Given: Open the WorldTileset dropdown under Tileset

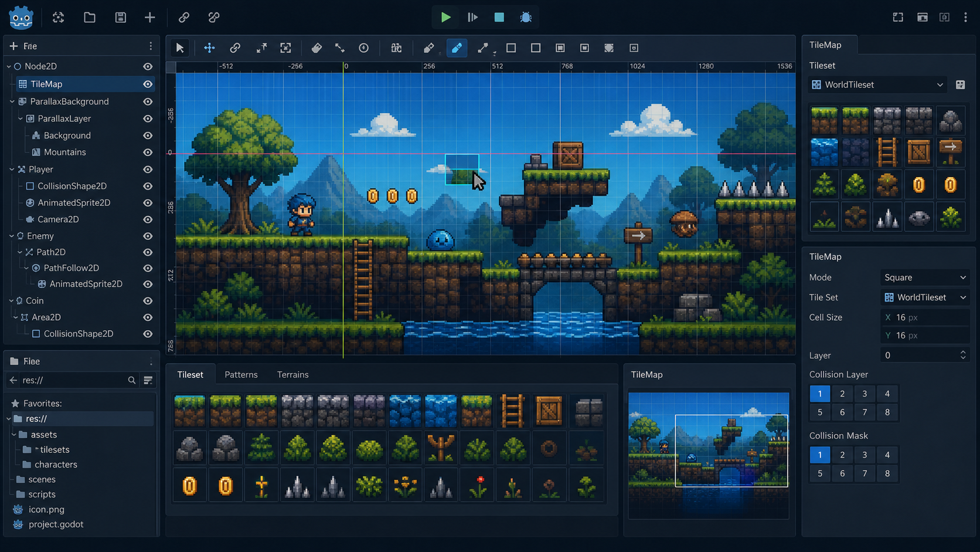Looking at the screenshot, I should [877, 85].
